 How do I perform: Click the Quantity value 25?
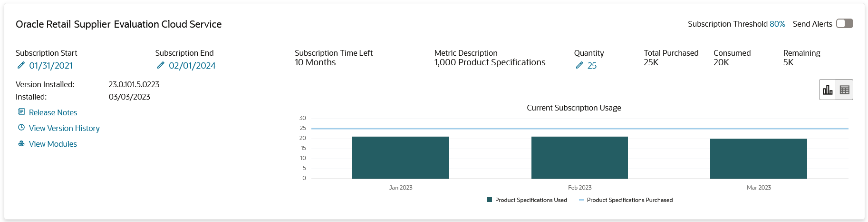click(592, 66)
